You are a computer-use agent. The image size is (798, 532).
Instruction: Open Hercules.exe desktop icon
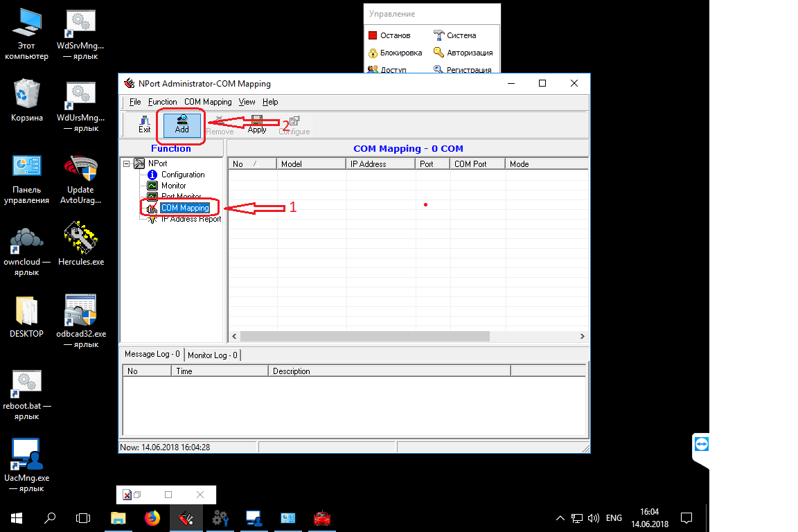pyautogui.click(x=81, y=246)
